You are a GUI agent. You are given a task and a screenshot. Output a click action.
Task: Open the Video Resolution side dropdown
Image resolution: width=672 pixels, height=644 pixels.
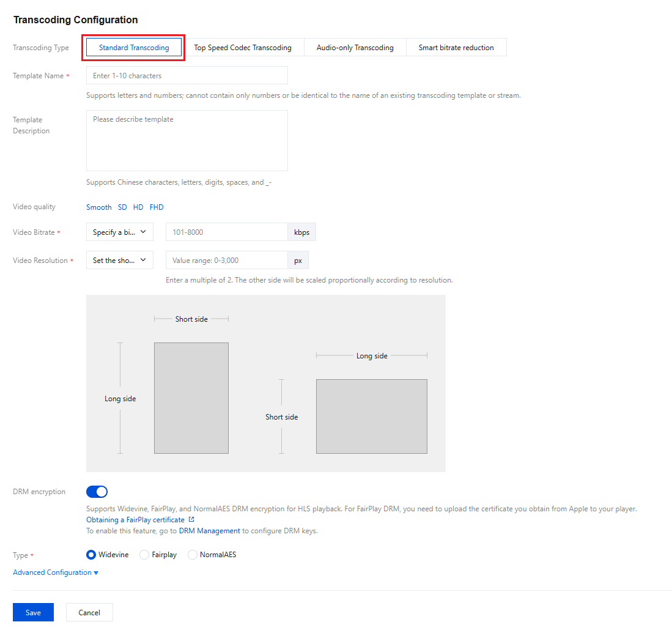tap(120, 261)
